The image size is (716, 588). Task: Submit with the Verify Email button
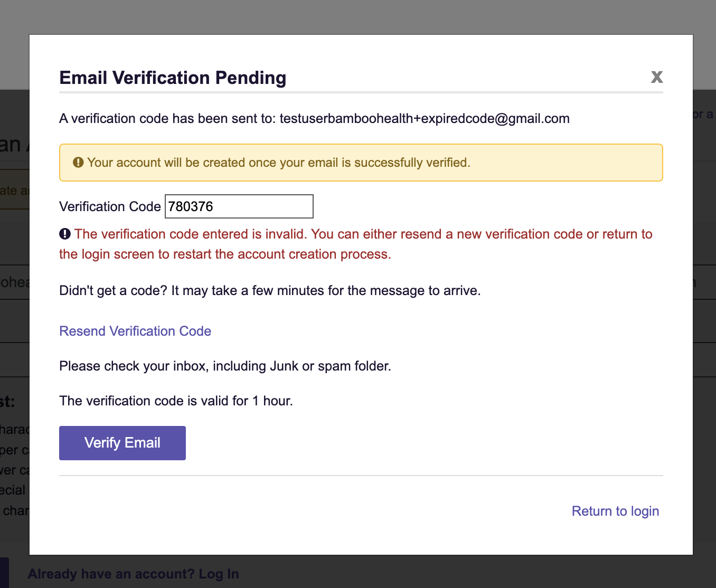pyautogui.click(x=123, y=443)
